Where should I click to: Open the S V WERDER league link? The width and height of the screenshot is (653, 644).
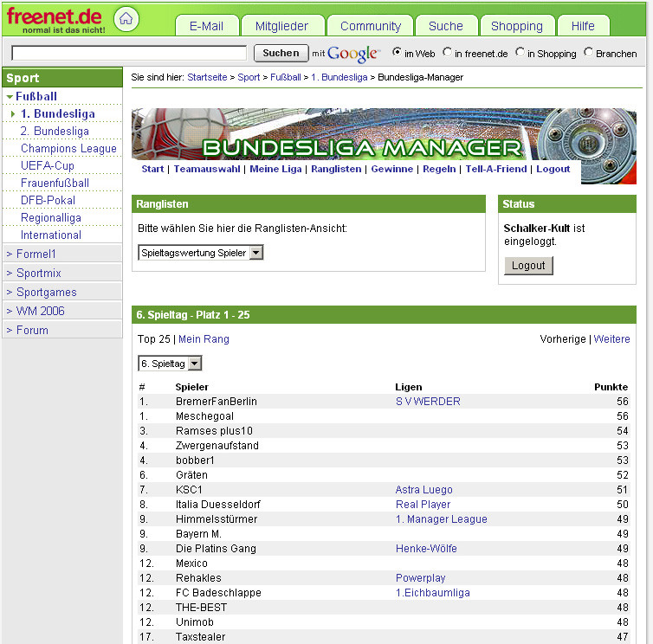click(x=428, y=402)
